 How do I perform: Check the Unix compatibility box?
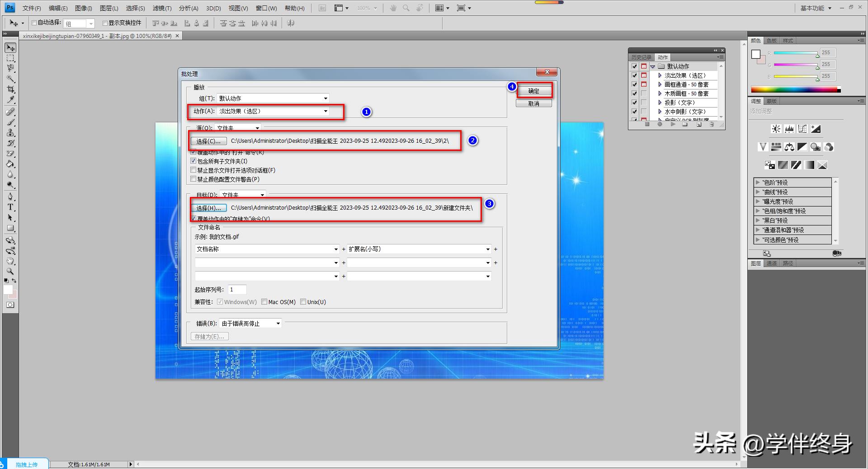point(303,302)
